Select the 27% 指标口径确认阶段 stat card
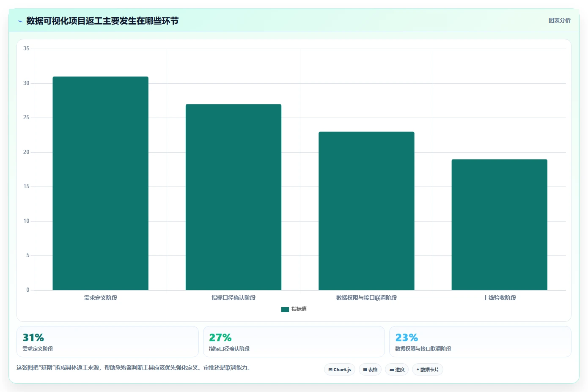 294,342
